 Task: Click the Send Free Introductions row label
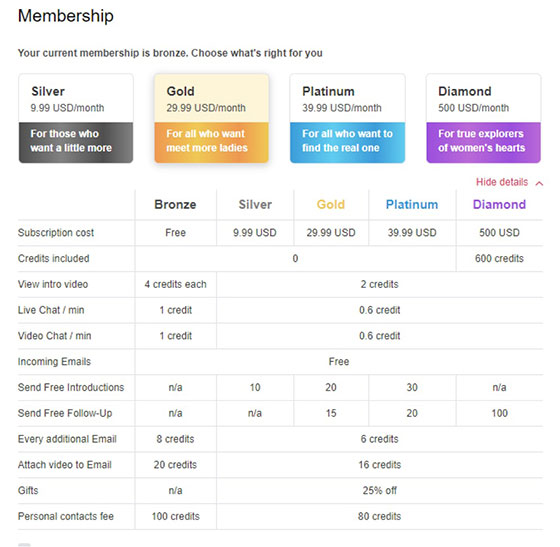pyautogui.click(x=71, y=387)
